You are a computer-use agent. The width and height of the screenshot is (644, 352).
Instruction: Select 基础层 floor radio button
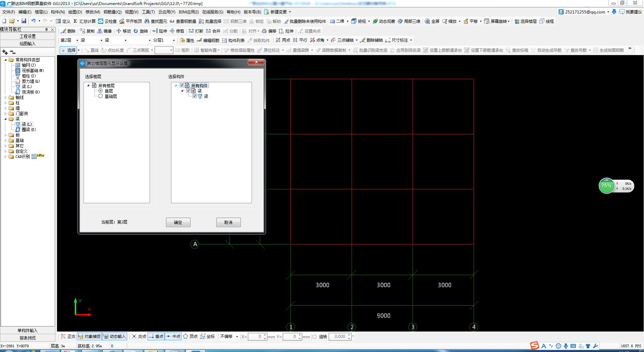pos(100,96)
